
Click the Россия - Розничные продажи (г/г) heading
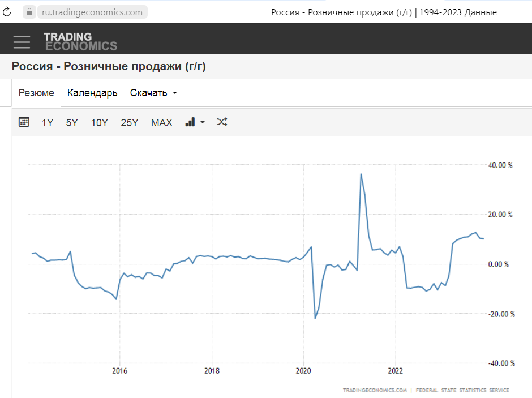tap(109, 66)
